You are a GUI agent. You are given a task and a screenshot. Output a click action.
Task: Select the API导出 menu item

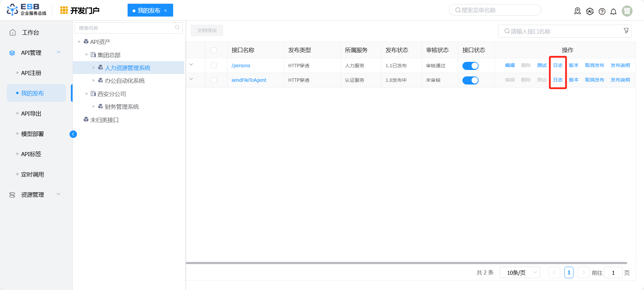tap(31, 114)
